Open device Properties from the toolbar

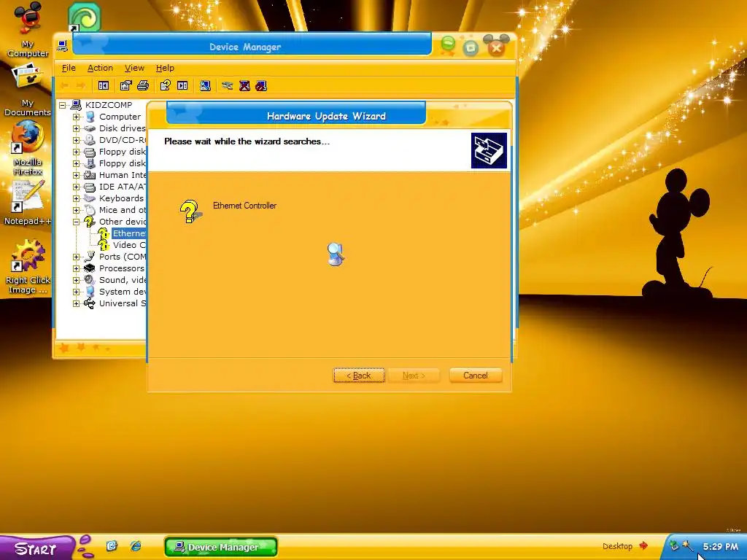pyautogui.click(x=125, y=86)
